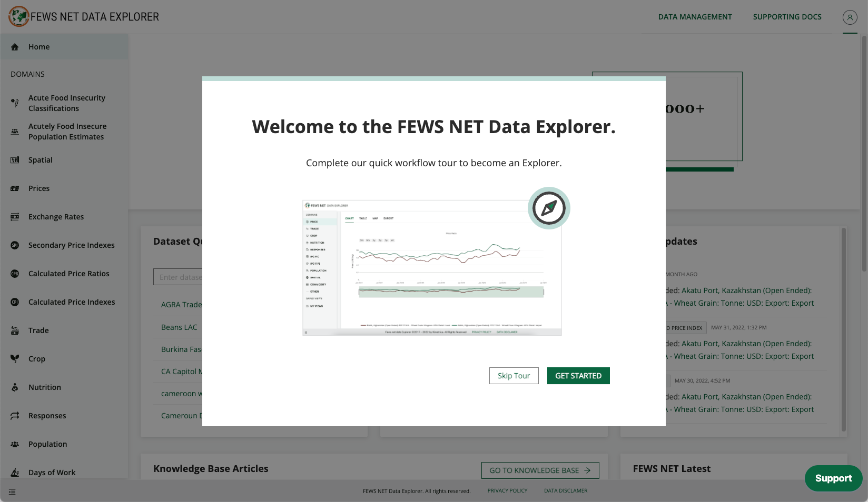The image size is (868, 502).
Task: Click the Skip Tour button
Action: pyautogui.click(x=514, y=376)
